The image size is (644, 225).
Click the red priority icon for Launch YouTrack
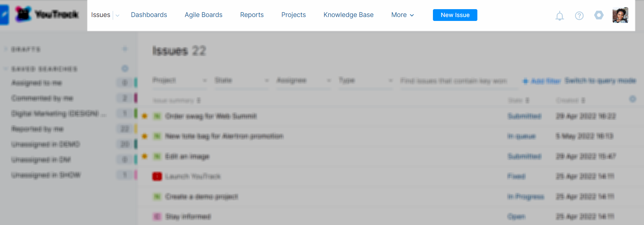[157, 177]
